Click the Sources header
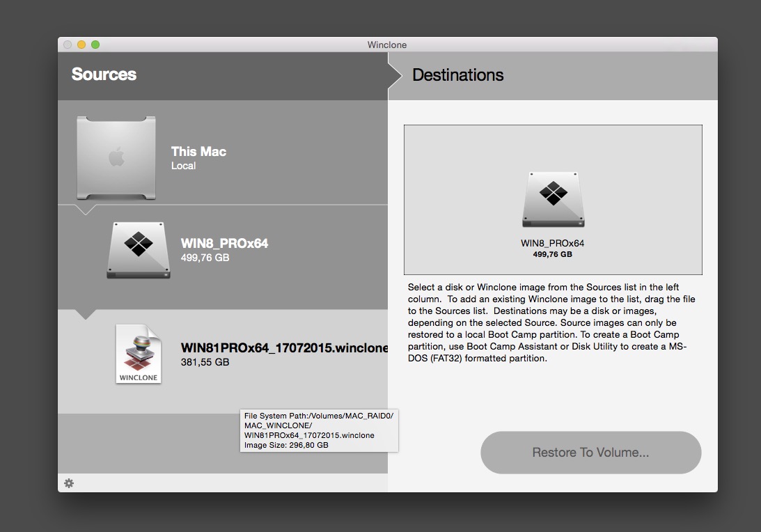Screen dimensions: 761x532 (104, 75)
